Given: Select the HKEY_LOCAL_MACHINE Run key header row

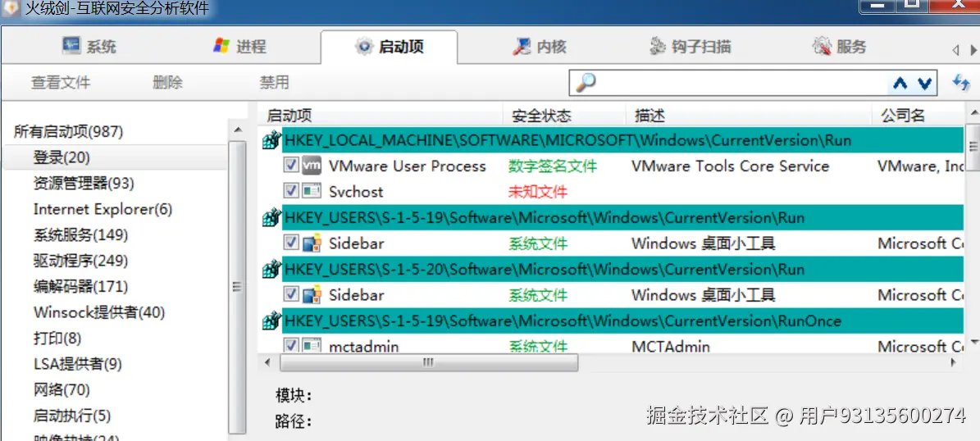Looking at the screenshot, I should [622, 140].
